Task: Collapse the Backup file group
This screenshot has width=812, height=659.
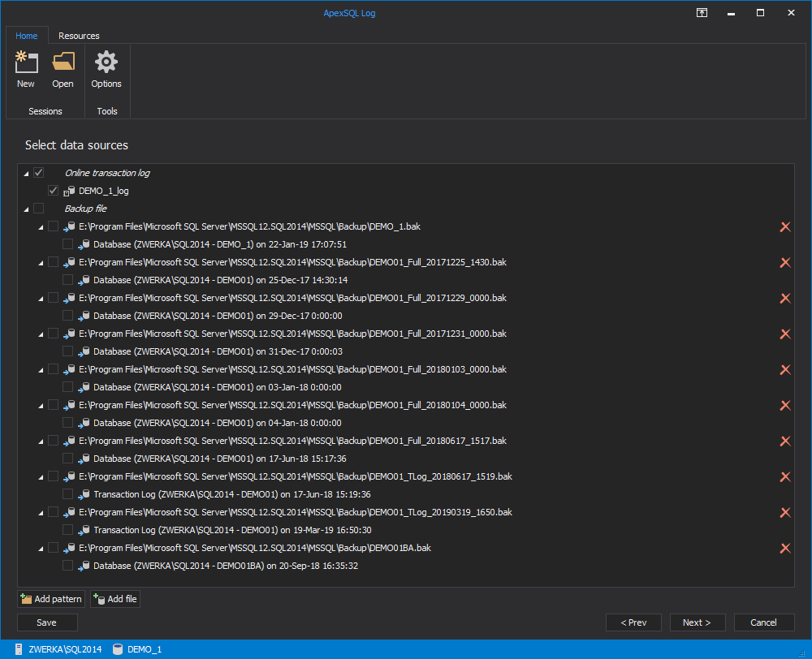Action: point(27,209)
